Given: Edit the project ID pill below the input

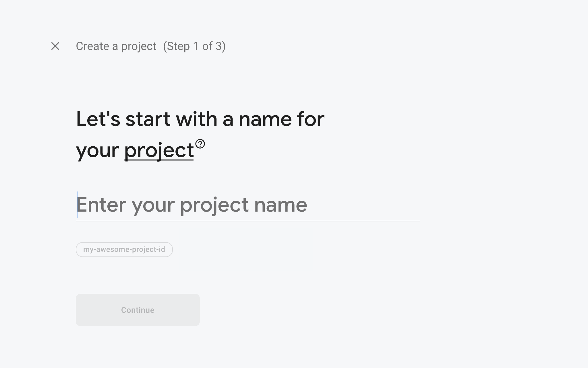Looking at the screenshot, I should point(124,249).
